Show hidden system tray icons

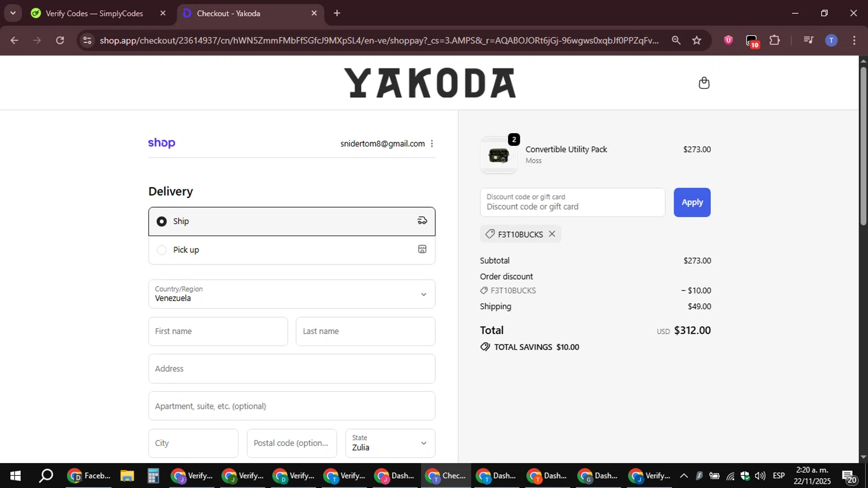[x=683, y=476]
